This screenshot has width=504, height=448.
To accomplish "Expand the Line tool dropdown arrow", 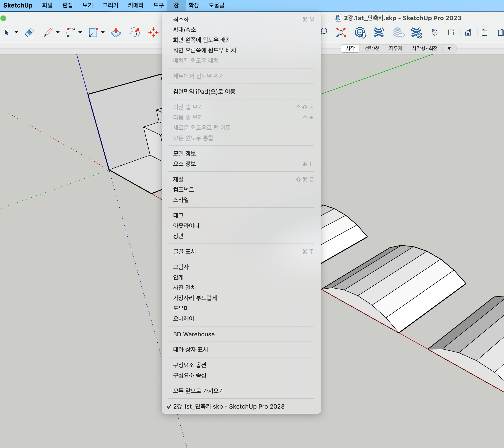I will pyautogui.click(x=58, y=32).
